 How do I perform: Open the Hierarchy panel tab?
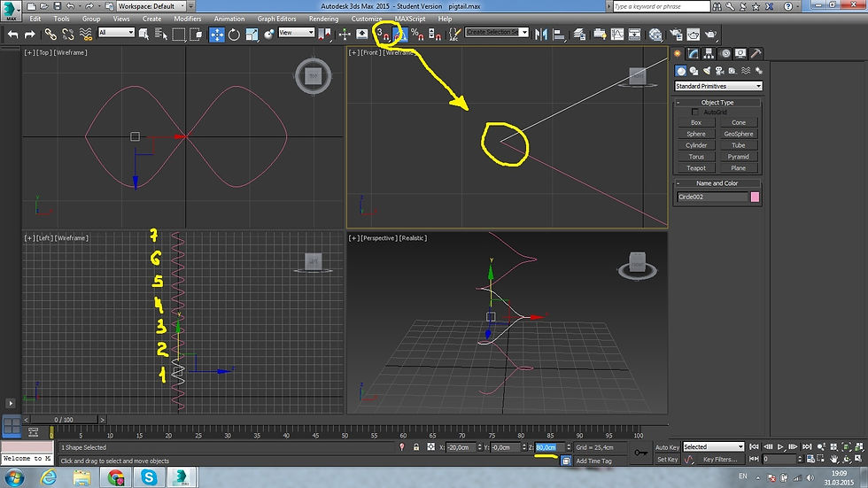(709, 53)
